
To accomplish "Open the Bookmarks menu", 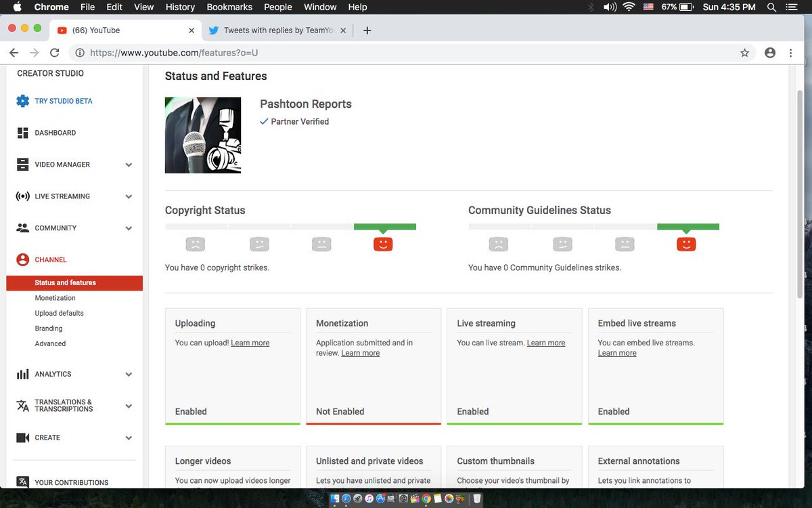I will tap(229, 7).
